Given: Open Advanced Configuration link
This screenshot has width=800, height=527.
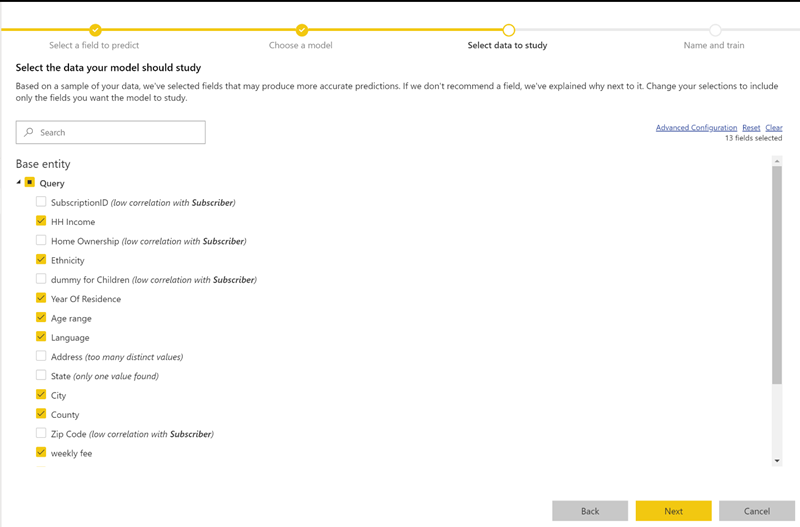Looking at the screenshot, I should 696,128.
